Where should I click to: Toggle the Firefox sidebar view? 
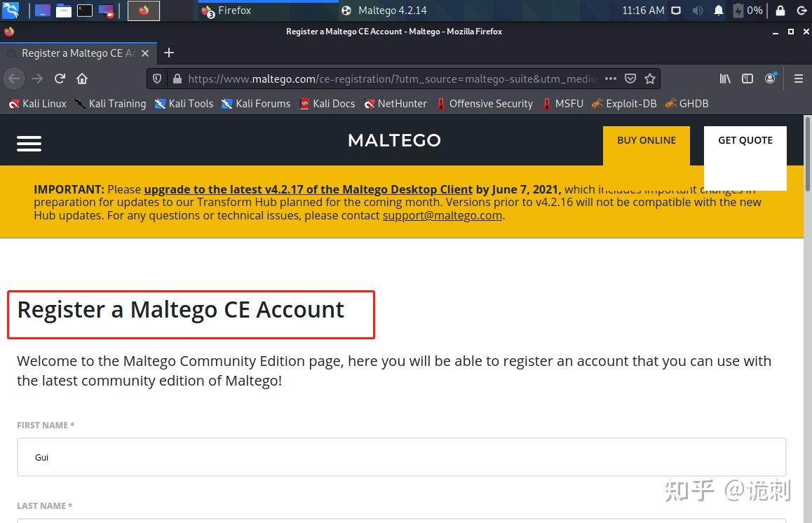click(747, 79)
